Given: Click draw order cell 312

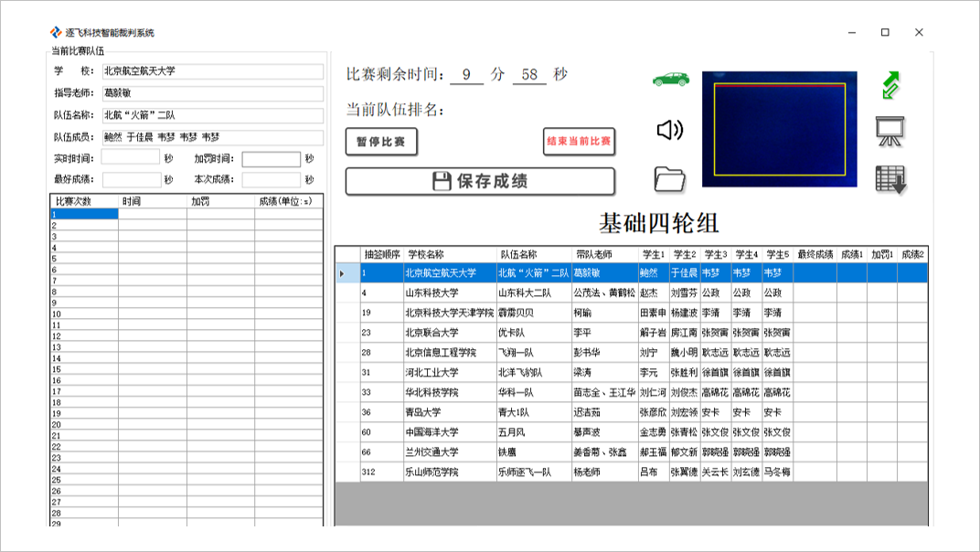Looking at the screenshot, I should pos(382,472).
